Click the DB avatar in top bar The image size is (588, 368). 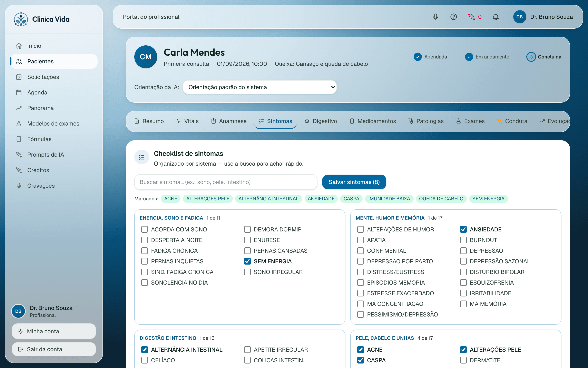(519, 17)
